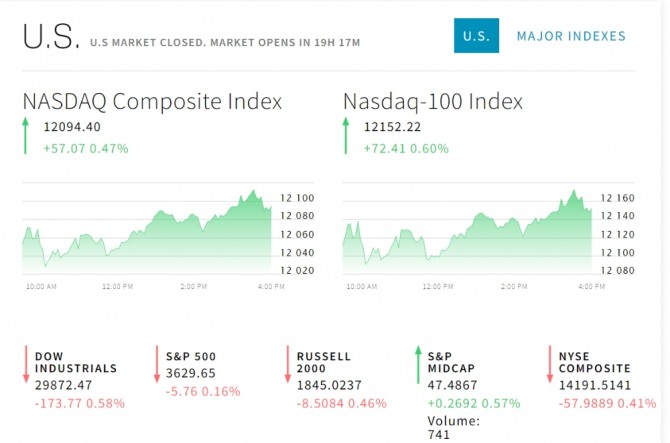Open the S&P 500 index link
This screenshot has width=670, height=443.
pos(190,356)
